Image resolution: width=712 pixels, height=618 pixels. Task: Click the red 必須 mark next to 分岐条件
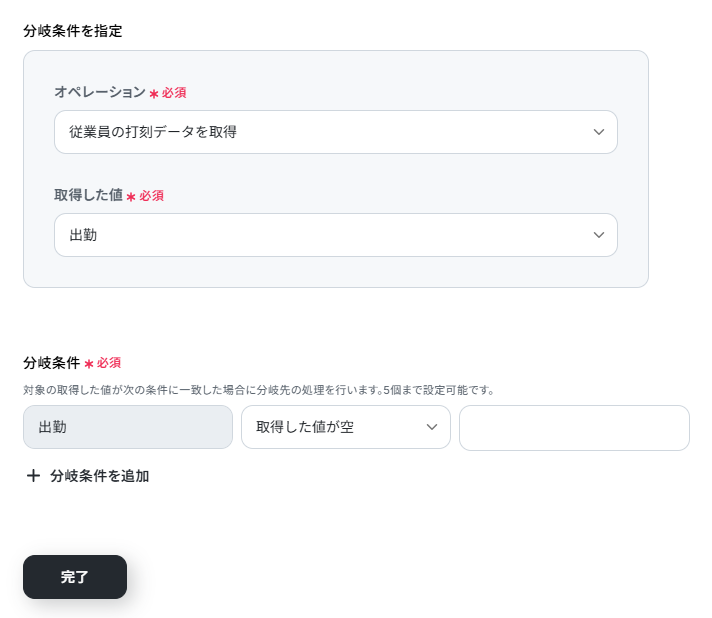click(x=109, y=363)
